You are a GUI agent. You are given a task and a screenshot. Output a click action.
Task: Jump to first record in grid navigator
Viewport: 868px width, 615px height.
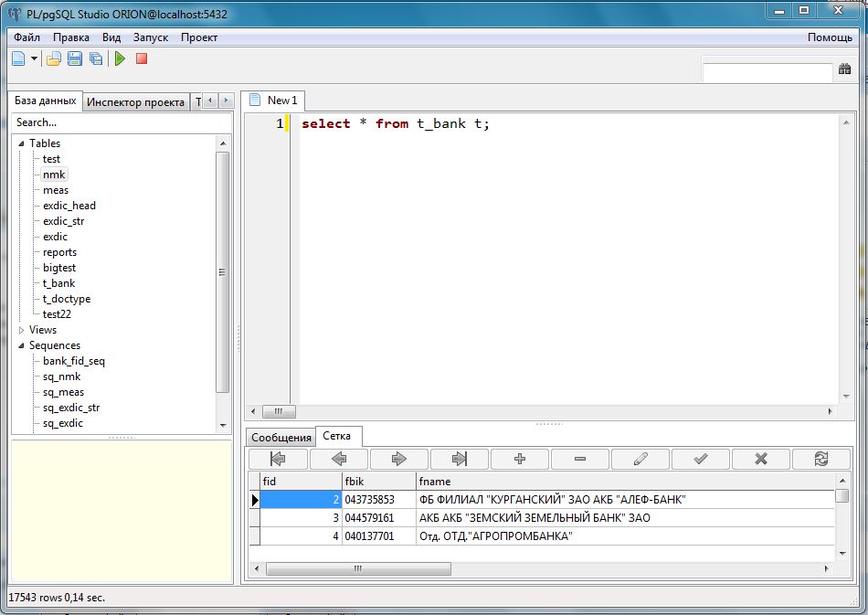click(278, 459)
